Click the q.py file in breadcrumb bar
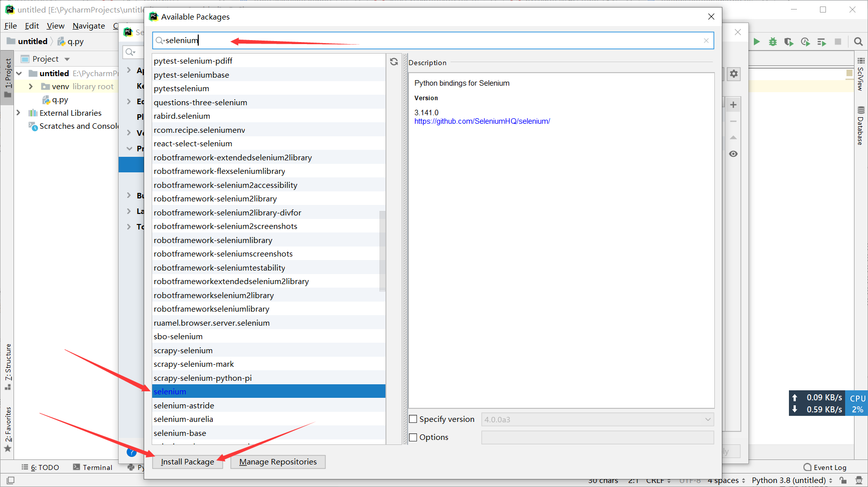868x487 pixels. [x=71, y=42]
